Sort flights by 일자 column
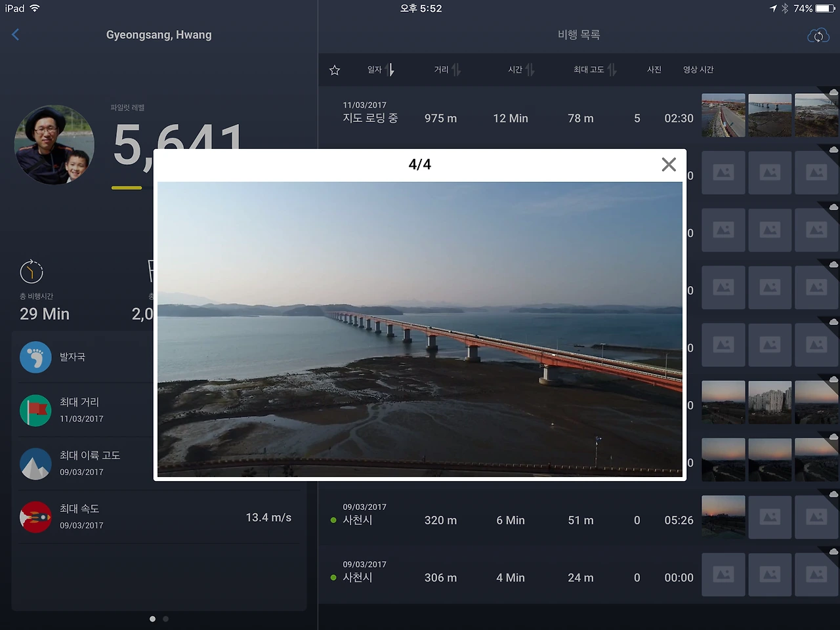Image resolution: width=840 pixels, height=630 pixels. [381, 70]
